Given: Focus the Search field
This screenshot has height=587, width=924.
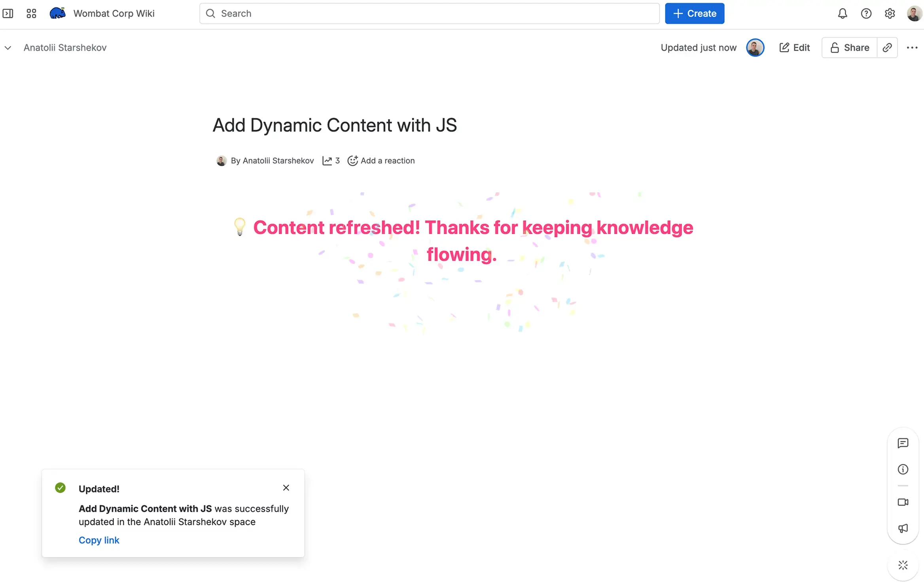Looking at the screenshot, I should [x=430, y=13].
